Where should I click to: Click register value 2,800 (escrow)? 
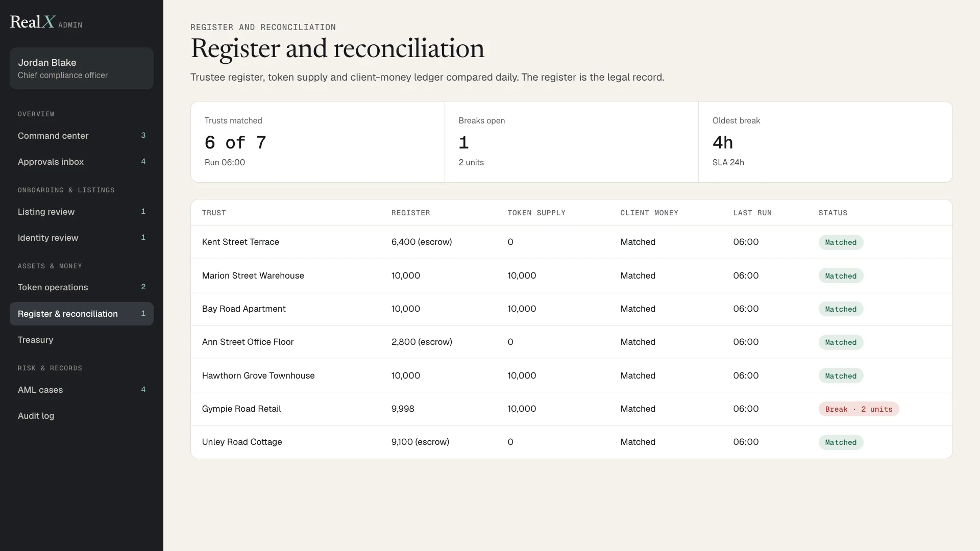click(x=422, y=342)
